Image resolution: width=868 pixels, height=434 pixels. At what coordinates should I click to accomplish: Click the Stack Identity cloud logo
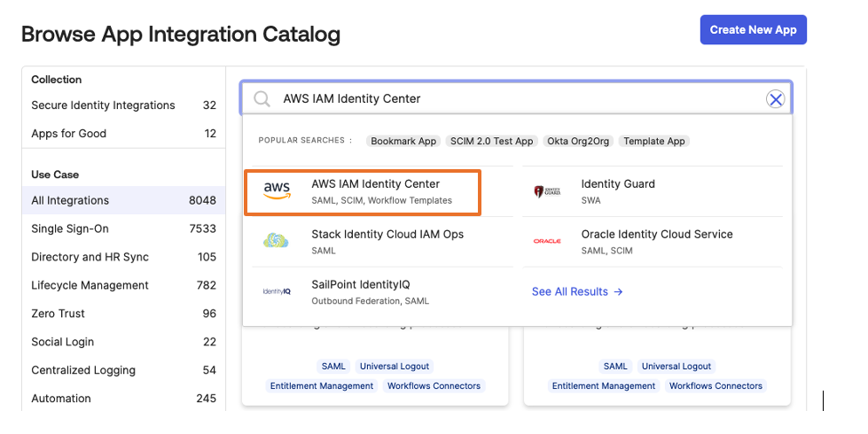pyautogui.click(x=277, y=241)
